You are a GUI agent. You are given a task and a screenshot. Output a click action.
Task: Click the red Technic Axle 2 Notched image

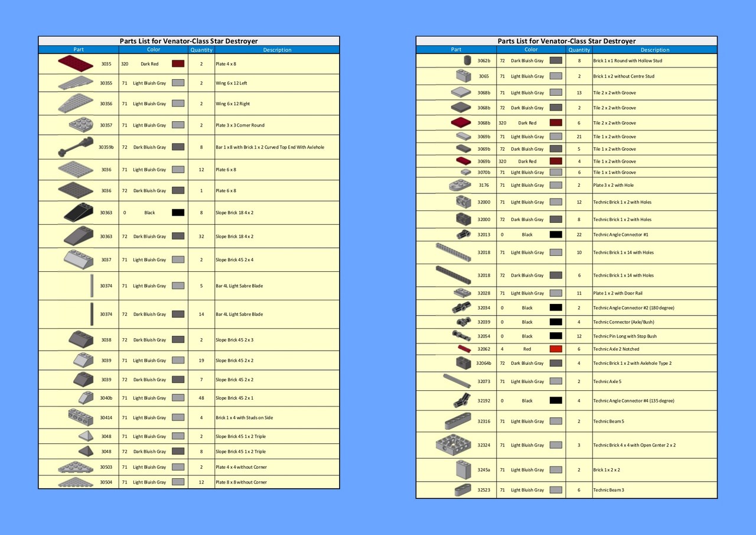coord(464,349)
